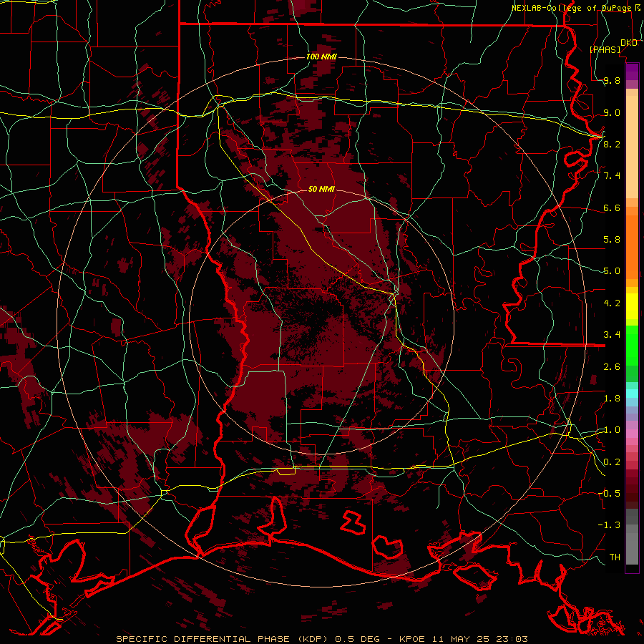Click the cyan segment of the color bar

pyautogui.click(x=632, y=394)
